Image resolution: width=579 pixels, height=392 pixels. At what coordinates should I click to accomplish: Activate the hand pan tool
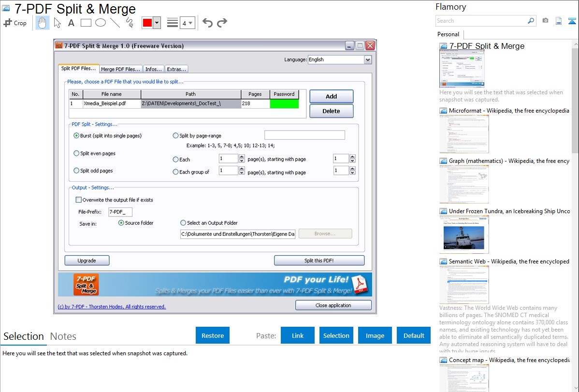coord(43,23)
